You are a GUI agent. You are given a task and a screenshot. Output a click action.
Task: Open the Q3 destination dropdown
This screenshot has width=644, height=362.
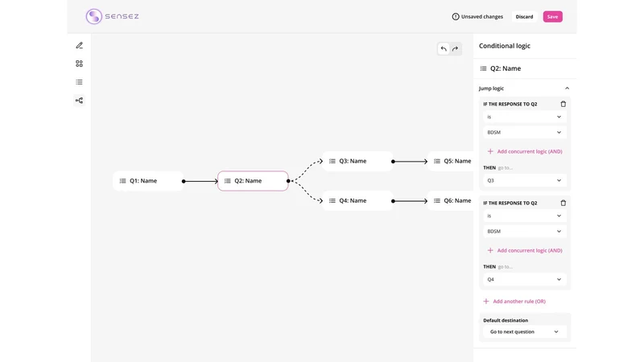coord(525,180)
